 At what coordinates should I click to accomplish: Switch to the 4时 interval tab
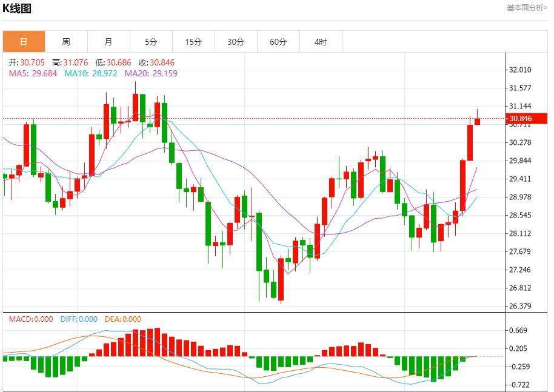tap(321, 42)
